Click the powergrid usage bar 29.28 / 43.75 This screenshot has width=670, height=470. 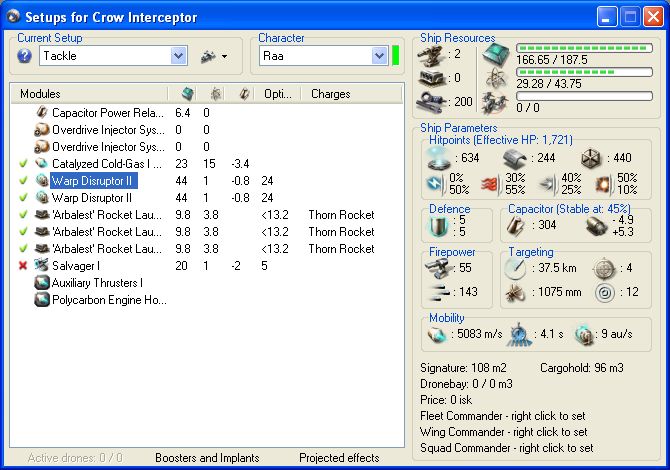(x=585, y=72)
